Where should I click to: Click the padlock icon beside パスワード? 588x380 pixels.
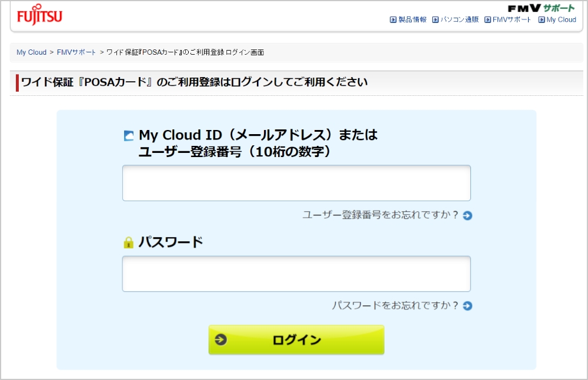(128, 242)
